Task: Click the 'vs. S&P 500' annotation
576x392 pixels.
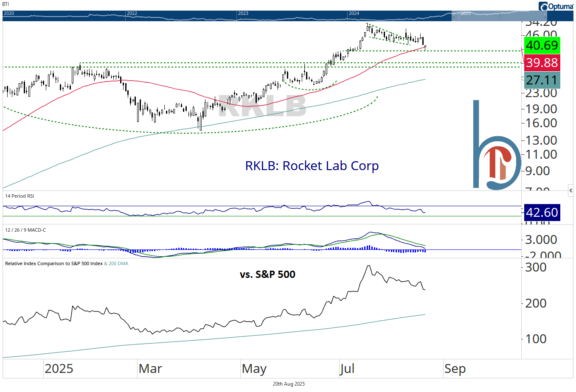Action: 267,274
